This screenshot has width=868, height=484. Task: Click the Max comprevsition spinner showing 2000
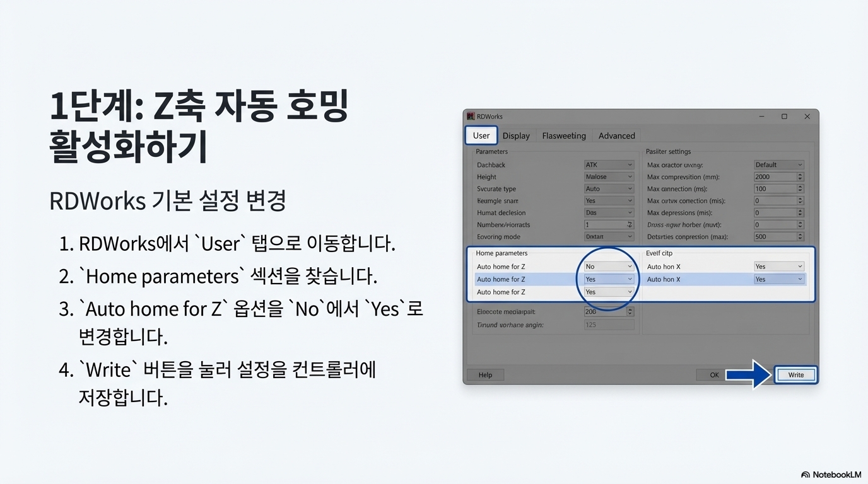tap(779, 177)
